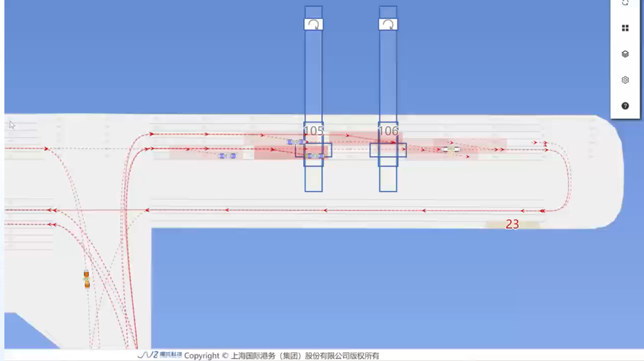This screenshot has width=644, height=361.
Task: Click the red berth marker 23
Action: [512, 225]
